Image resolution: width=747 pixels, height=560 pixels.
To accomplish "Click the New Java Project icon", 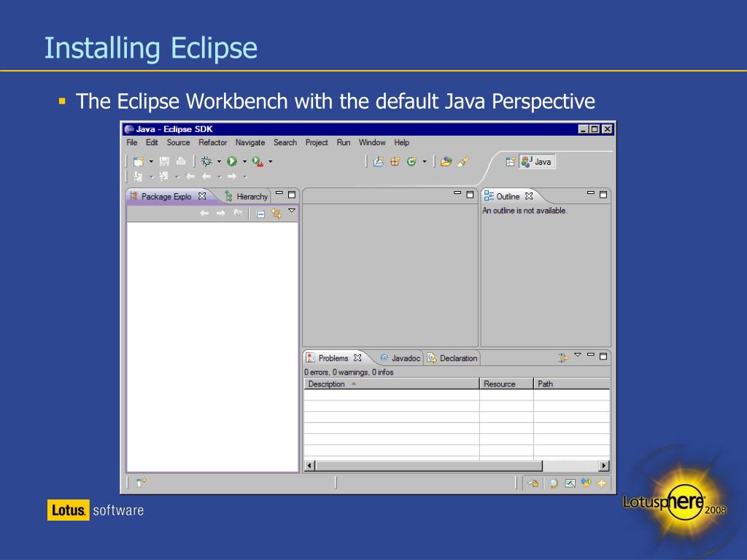I will click(x=379, y=162).
